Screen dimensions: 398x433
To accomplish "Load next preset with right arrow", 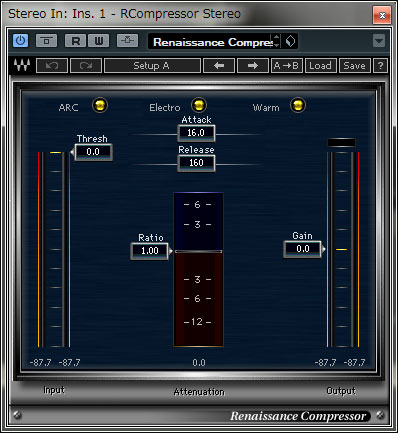I will (253, 66).
